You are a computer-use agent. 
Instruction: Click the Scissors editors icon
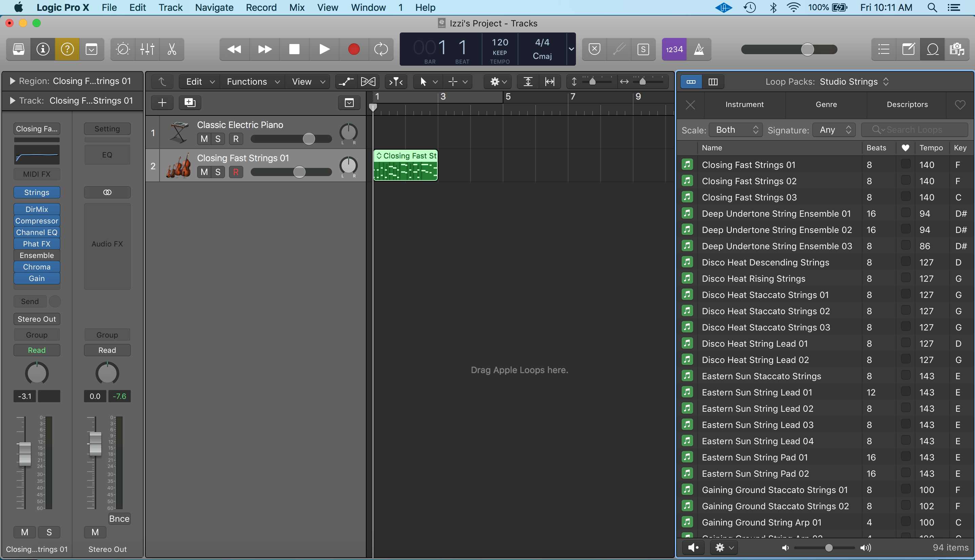(x=172, y=49)
